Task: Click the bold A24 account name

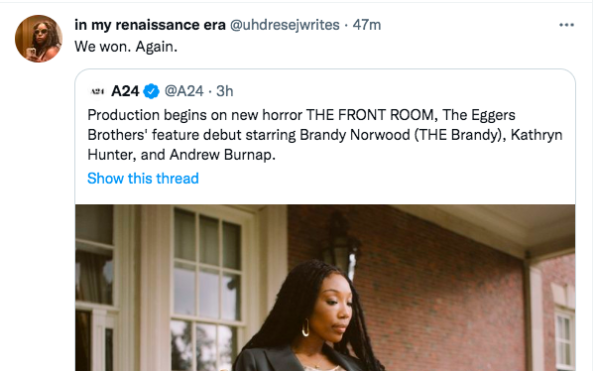Action: tap(125, 91)
